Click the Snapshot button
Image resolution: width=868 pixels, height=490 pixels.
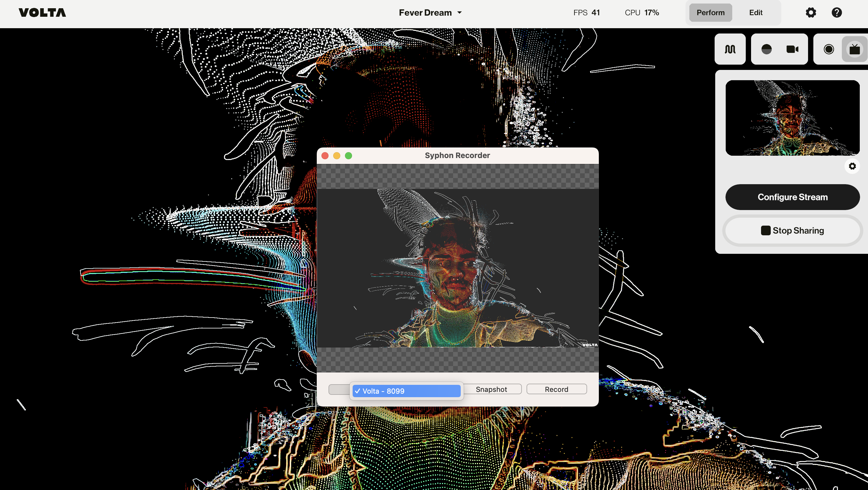[x=491, y=389]
